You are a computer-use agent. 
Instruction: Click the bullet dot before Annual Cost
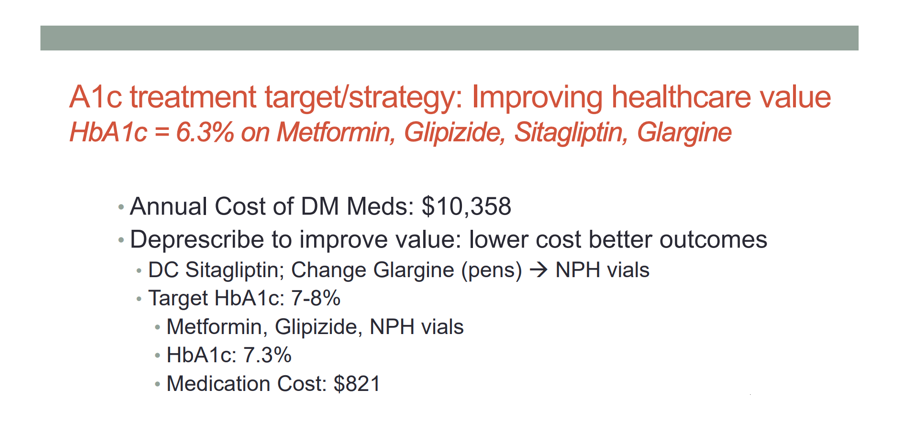(121, 207)
